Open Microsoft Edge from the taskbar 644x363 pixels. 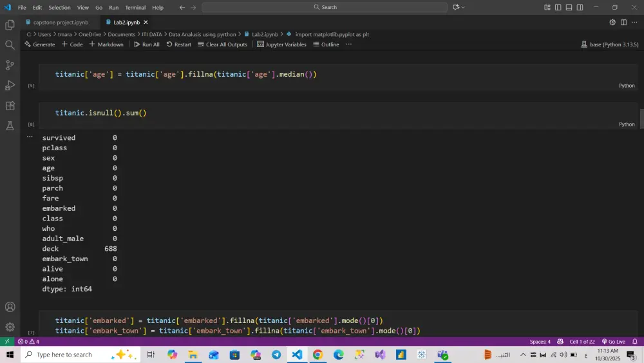point(339,355)
